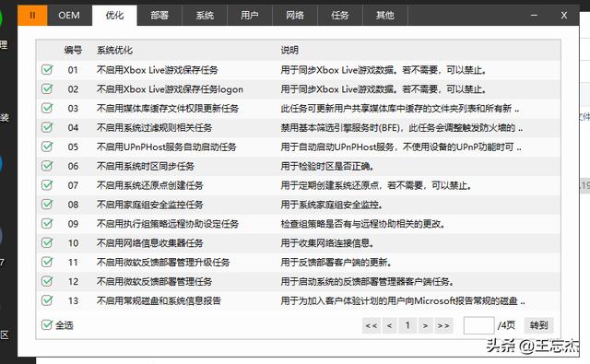
Task: Open the 部署 tab
Action: pyautogui.click(x=159, y=16)
